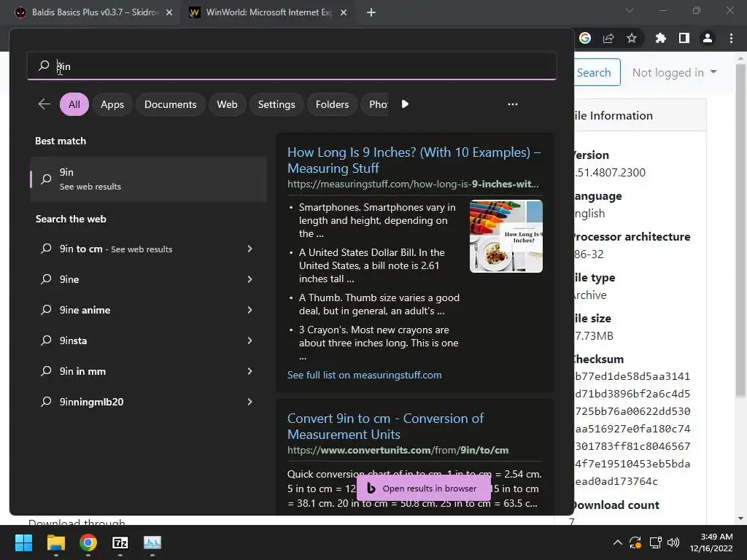Open search options ellipsis menu
Viewport: 747px width, 560px height.
coord(513,104)
